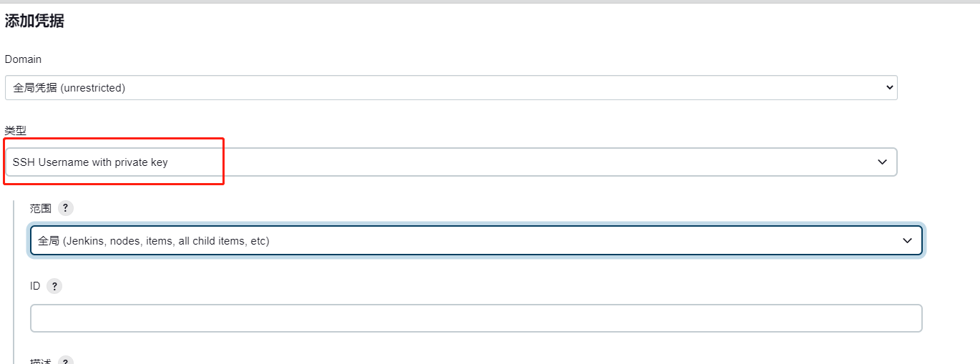Click the 范围 field label
Image resolution: width=980 pixels, height=364 pixels.
coord(41,208)
